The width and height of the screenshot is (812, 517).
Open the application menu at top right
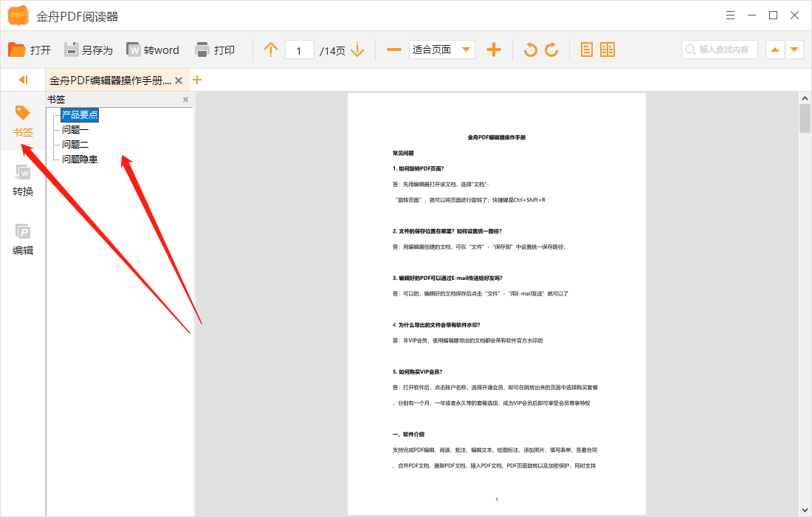pos(730,15)
